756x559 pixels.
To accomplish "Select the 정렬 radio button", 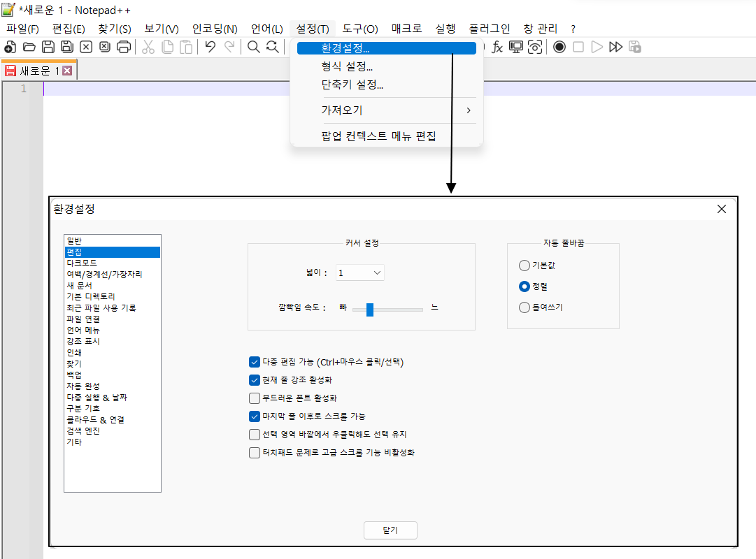I will (x=525, y=286).
